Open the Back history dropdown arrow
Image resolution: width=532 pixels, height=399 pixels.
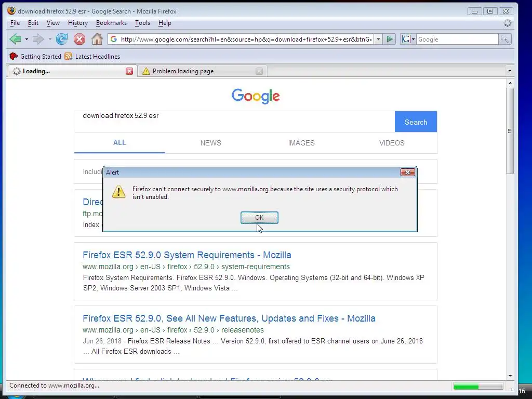click(26, 39)
